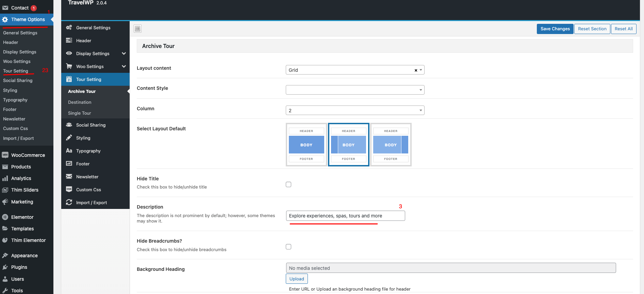Open General Settings in WordPress sidebar
This screenshot has height=294, width=644.
click(20, 33)
